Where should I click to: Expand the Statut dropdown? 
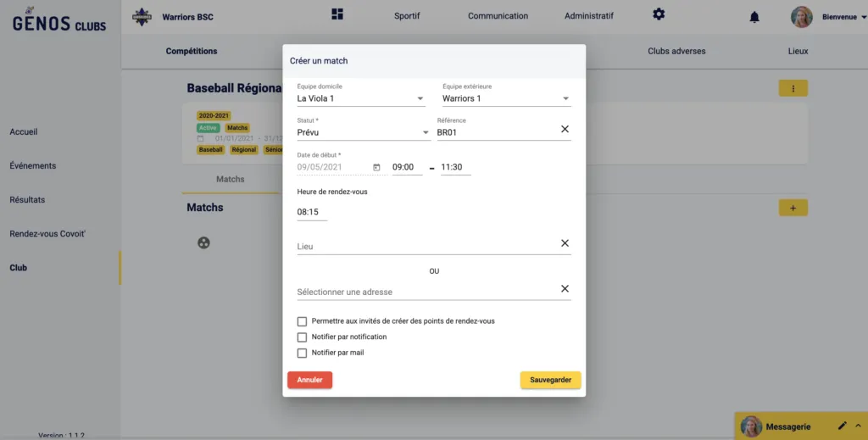pos(363,133)
